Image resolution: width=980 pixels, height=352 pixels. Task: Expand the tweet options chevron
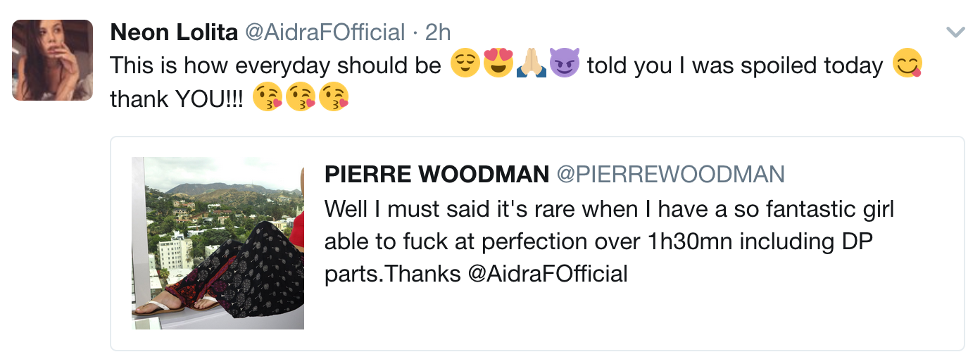[x=955, y=32]
